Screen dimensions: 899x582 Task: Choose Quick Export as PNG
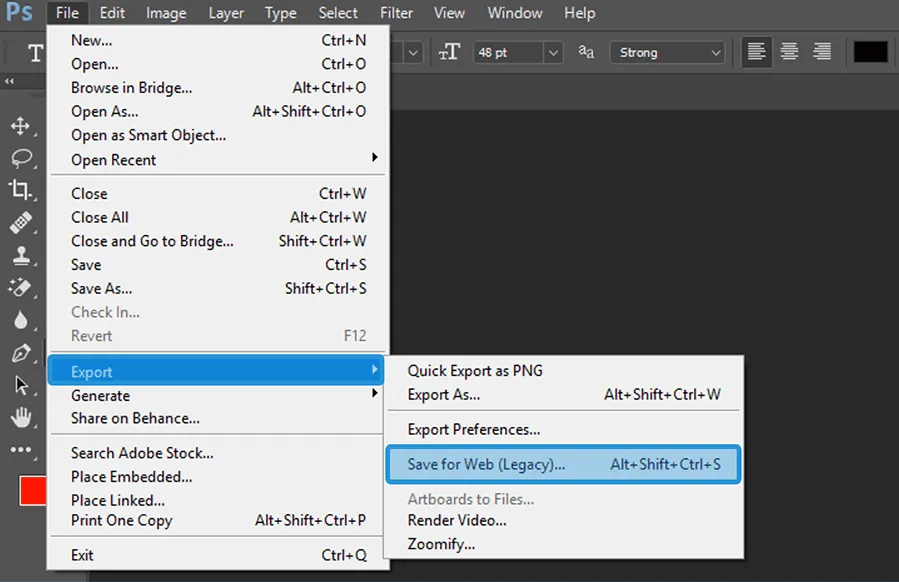point(564,371)
